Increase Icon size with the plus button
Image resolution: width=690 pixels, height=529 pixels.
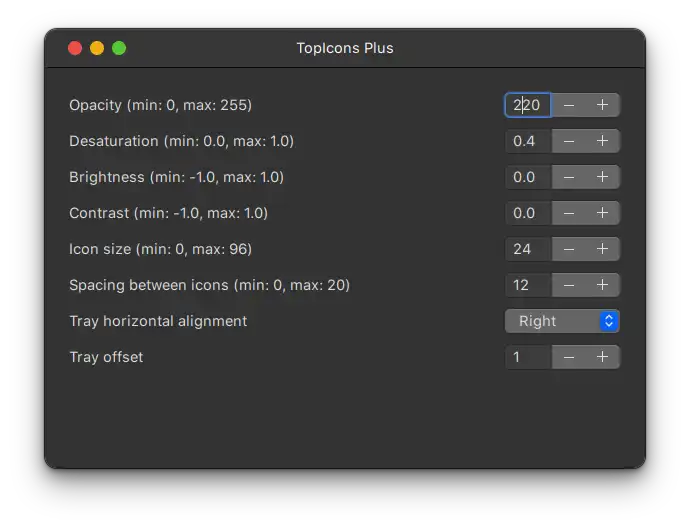pos(602,250)
